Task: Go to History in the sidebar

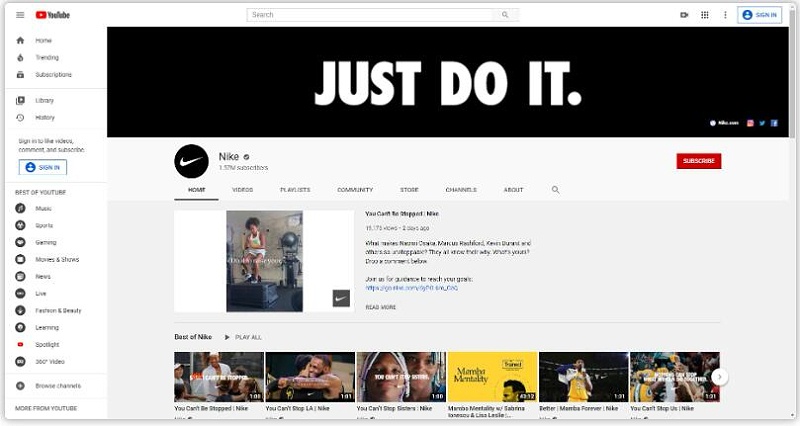Action: [x=45, y=118]
